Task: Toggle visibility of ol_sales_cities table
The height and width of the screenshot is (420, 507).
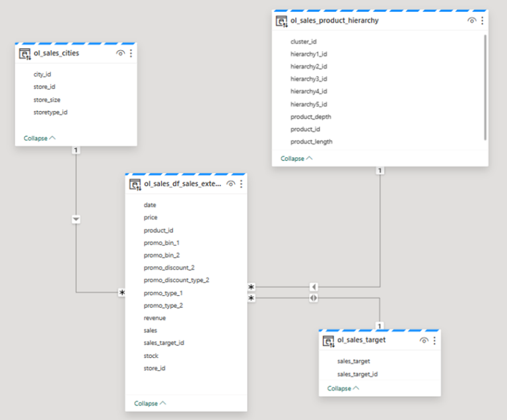Action: (120, 53)
